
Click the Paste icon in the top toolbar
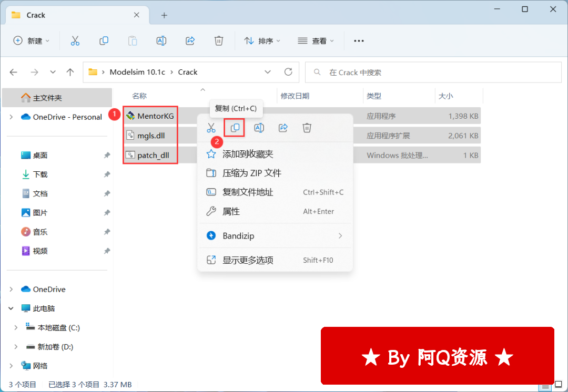(133, 41)
